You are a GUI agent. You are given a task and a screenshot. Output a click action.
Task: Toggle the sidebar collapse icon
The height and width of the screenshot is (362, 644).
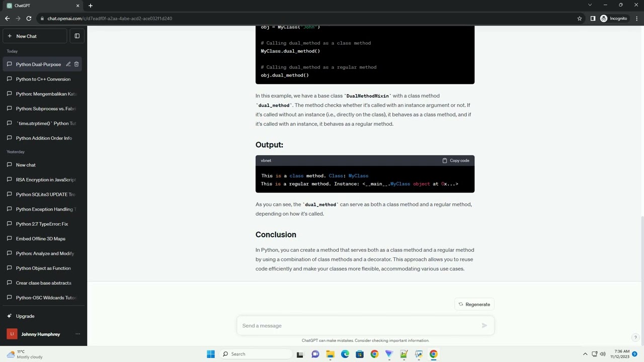pyautogui.click(x=77, y=36)
